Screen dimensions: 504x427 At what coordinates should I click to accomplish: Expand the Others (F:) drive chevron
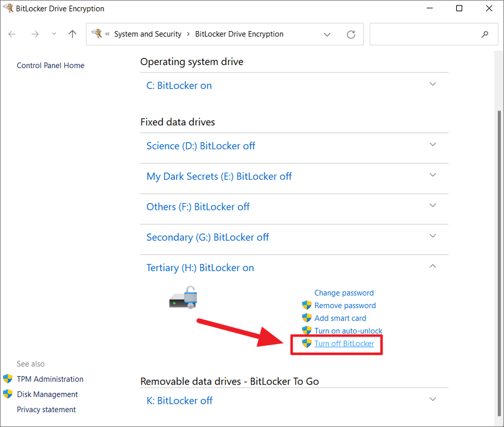433,205
